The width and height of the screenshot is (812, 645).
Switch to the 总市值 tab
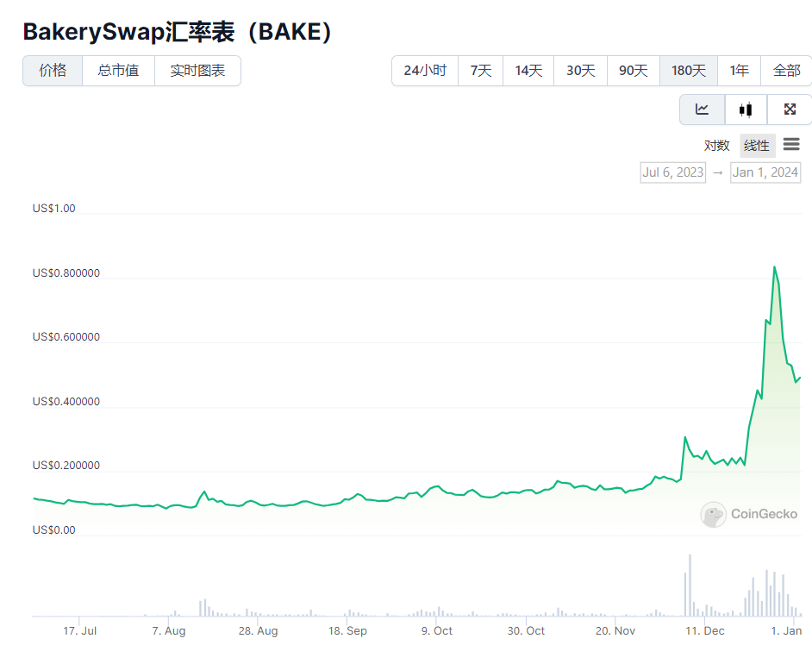[118, 71]
